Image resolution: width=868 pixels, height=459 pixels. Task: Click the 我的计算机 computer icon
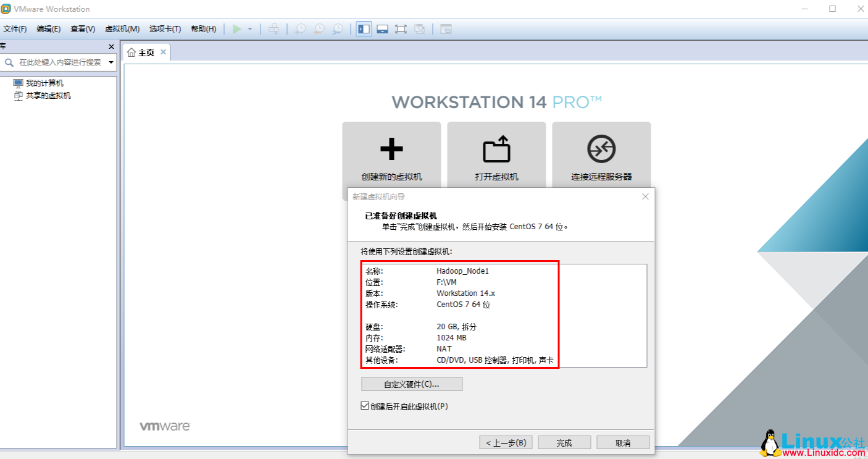click(19, 82)
